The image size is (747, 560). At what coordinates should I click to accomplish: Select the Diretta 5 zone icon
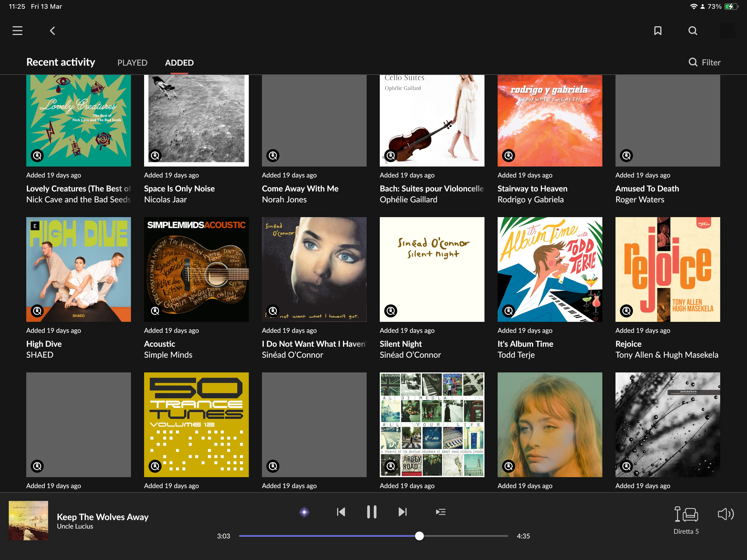click(x=686, y=514)
